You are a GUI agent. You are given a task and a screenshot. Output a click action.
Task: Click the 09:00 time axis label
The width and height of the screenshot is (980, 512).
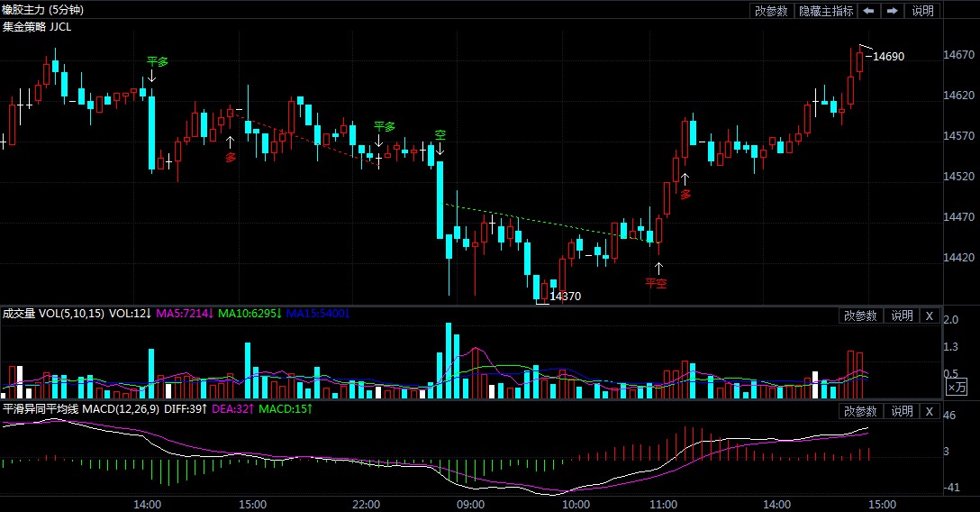pyautogui.click(x=470, y=505)
